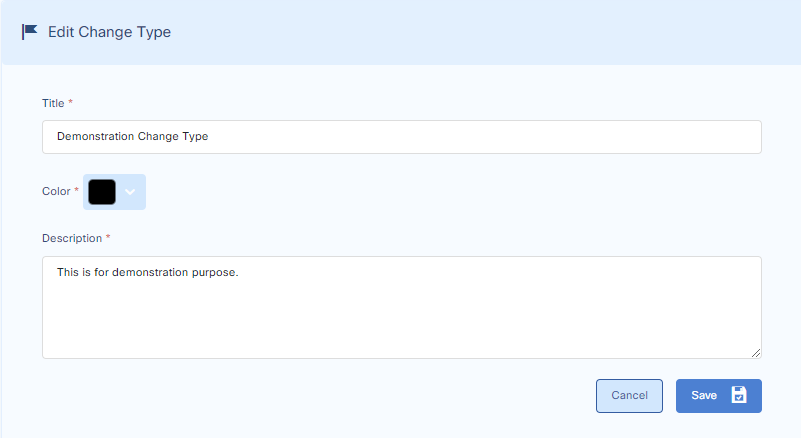Click the "Demonstration Change Type" text
This screenshot has height=438, width=801.
pos(132,136)
